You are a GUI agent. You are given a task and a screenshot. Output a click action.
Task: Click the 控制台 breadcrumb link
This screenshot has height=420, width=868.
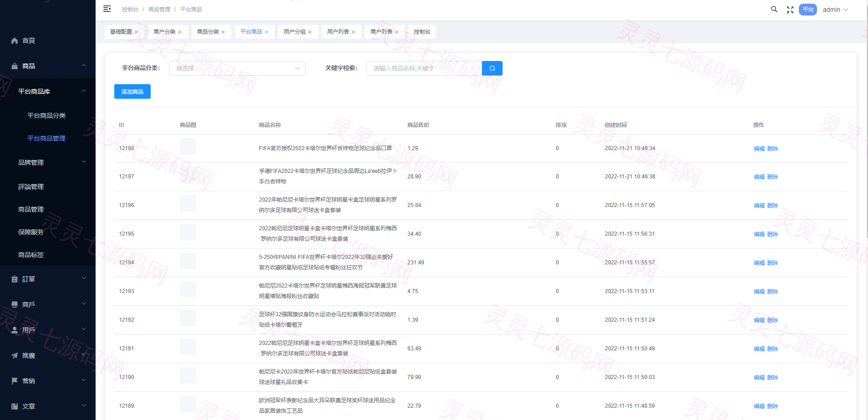click(x=130, y=9)
